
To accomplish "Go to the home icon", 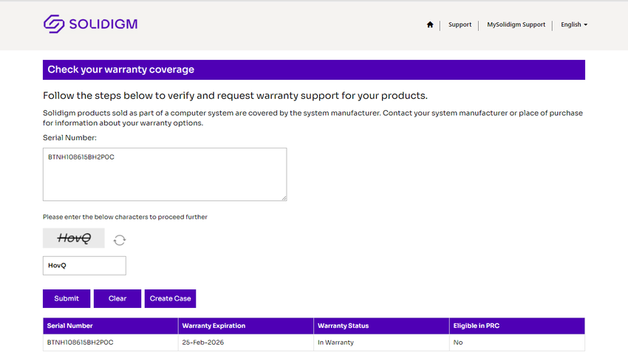I will [x=430, y=24].
